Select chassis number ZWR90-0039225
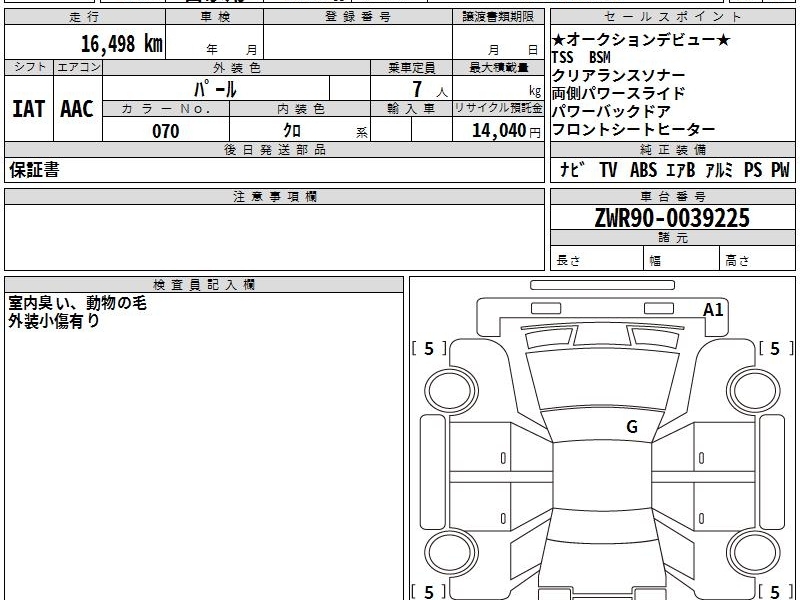The height and width of the screenshot is (600, 800). pos(672,218)
